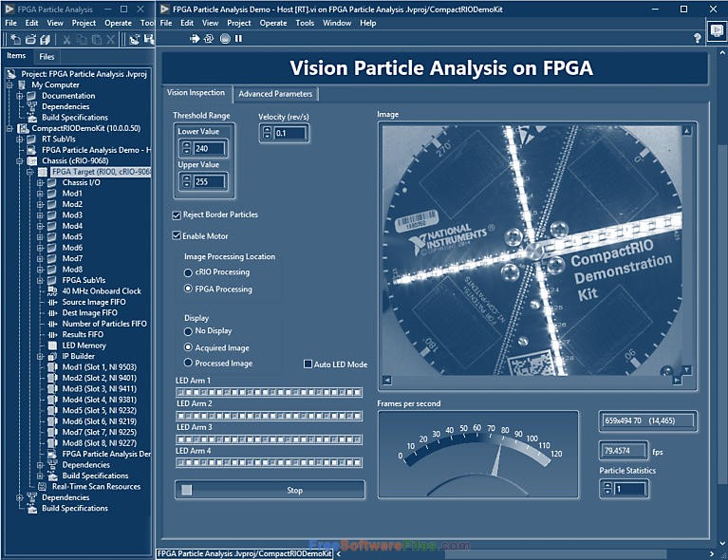Expand the RT SubVIs folder

click(x=20, y=139)
